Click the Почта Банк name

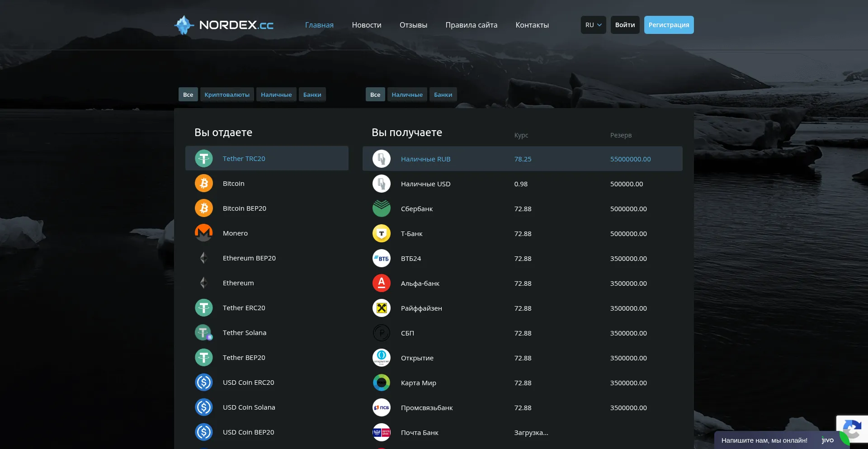click(420, 433)
